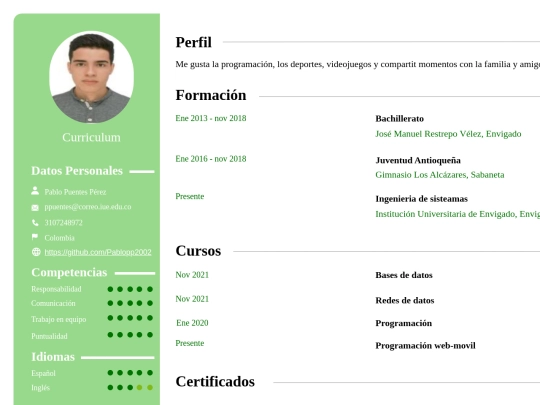Click the Responsabilidad rating dots

point(130,289)
